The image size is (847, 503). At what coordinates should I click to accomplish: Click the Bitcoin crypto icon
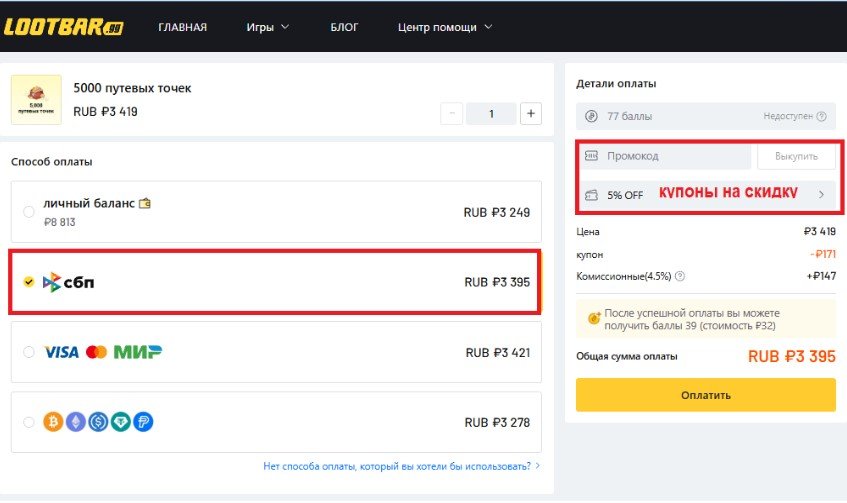[53, 422]
